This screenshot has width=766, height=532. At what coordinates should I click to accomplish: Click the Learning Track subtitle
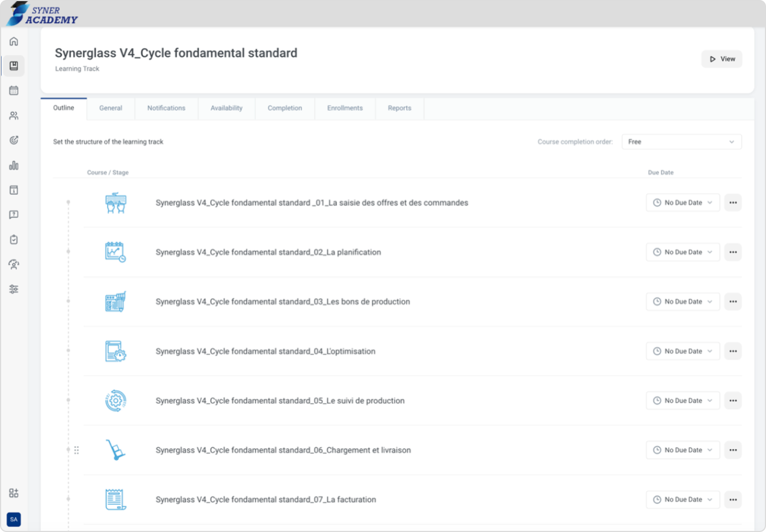77,69
